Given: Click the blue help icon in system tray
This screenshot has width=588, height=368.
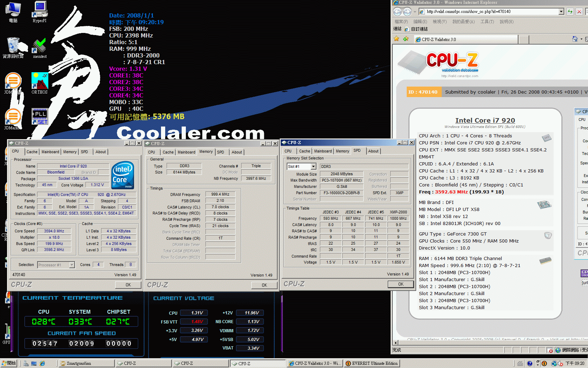Looking at the screenshot, I should coord(530,363).
